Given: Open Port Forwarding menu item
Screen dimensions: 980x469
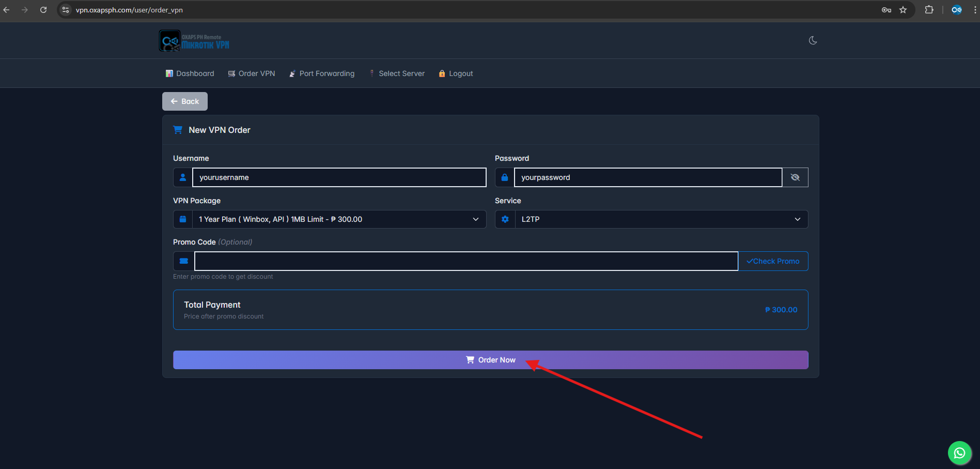Looking at the screenshot, I should tap(322, 73).
